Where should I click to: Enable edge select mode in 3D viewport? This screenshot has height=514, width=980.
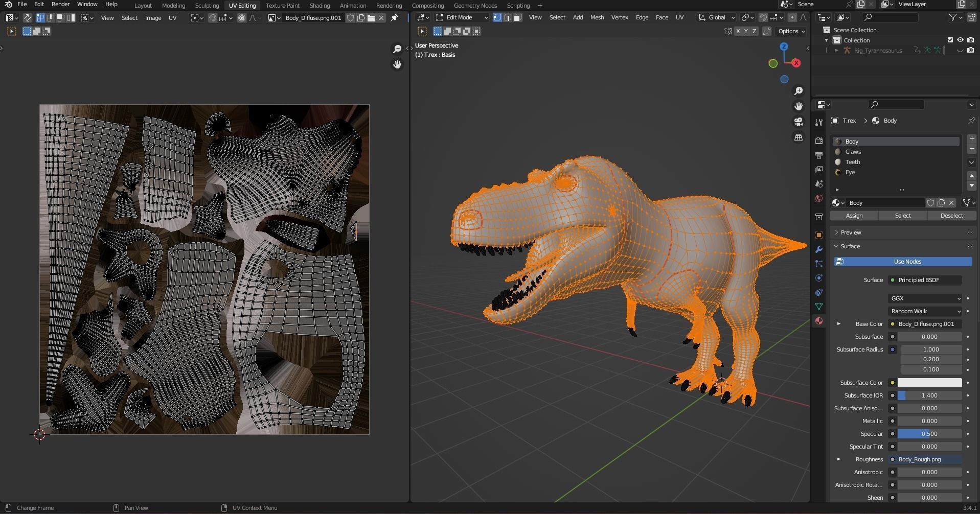pos(508,17)
